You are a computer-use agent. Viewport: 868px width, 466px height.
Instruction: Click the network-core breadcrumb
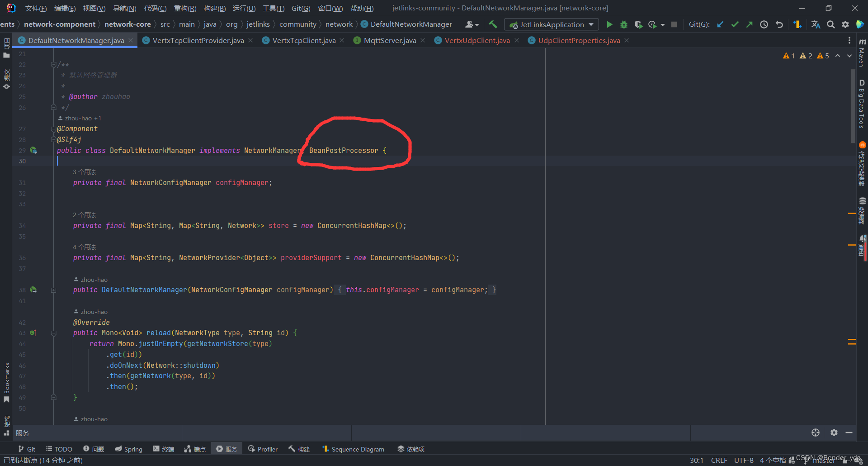tap(127, 24)
